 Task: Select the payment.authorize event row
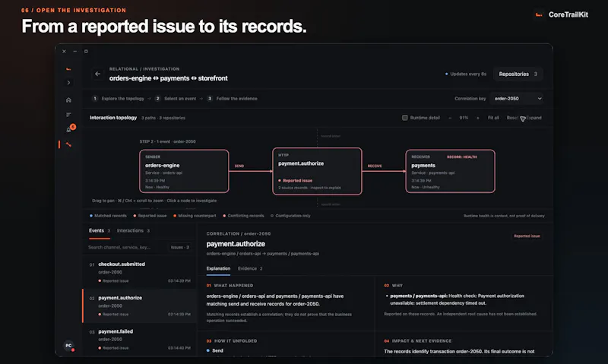tap(140, 305)
